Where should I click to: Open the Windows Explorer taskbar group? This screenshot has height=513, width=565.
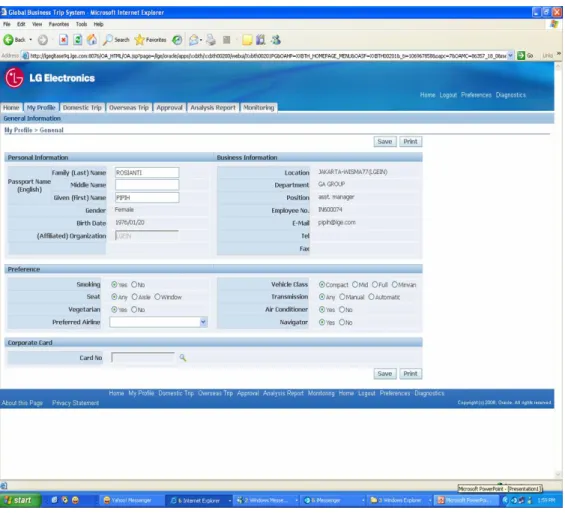click(x=400, y=500)
